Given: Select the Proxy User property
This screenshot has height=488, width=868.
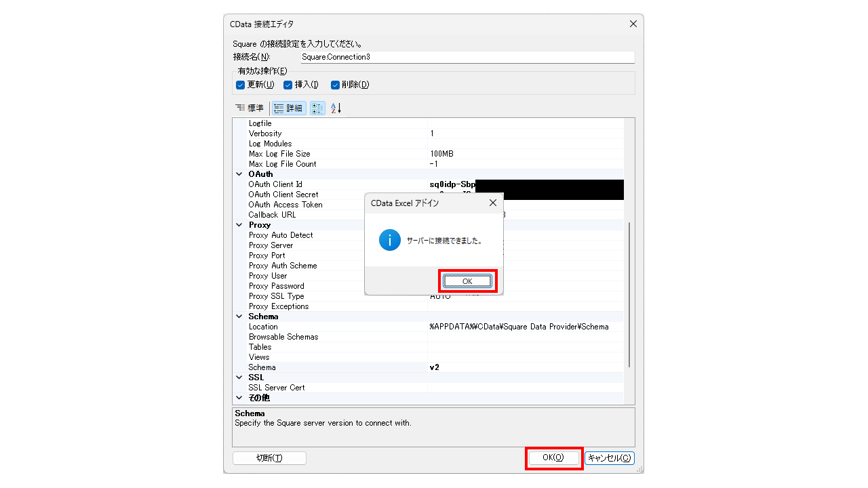Looking at the screenshot, I should tap(268, 276).
